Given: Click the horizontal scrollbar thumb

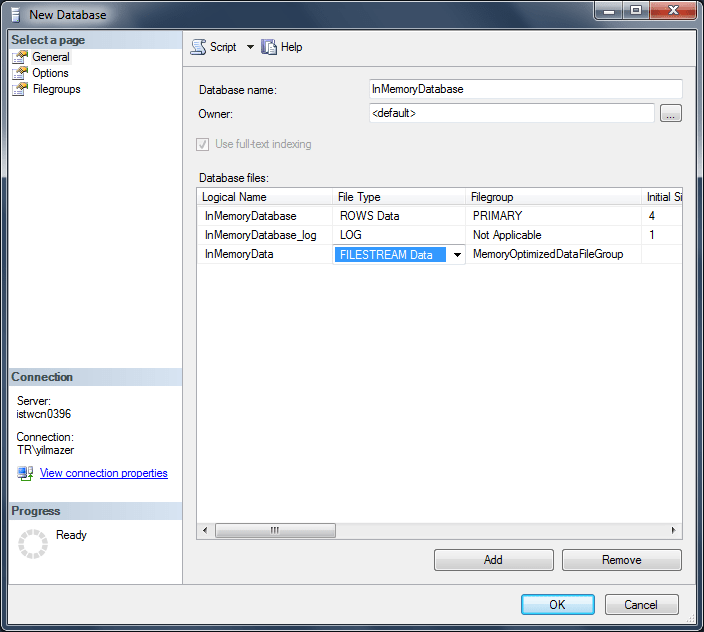Looking at the screenshot, I should click(275, 530).
